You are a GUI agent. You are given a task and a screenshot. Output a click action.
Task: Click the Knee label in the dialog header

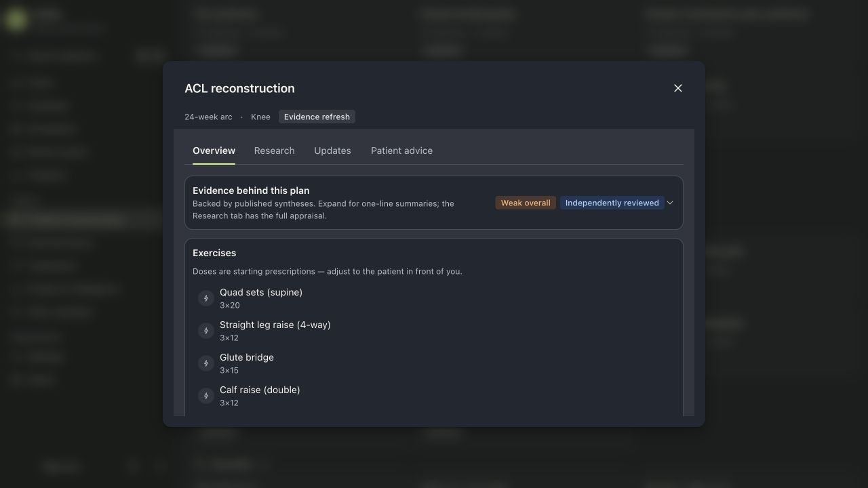[x=260, y=117]
